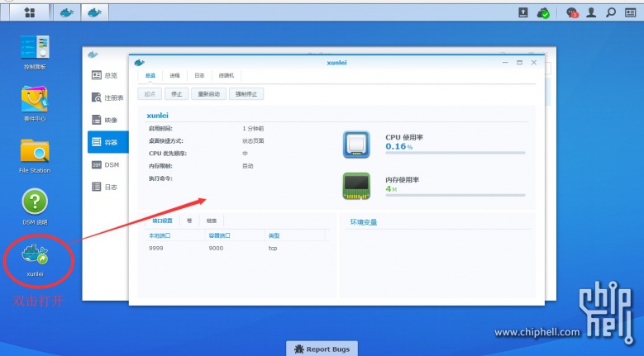Click the tcp type cell

coord(273,248)
